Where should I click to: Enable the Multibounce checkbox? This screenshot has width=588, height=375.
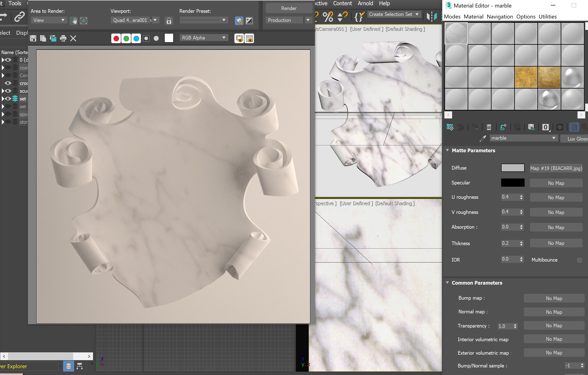579,260
